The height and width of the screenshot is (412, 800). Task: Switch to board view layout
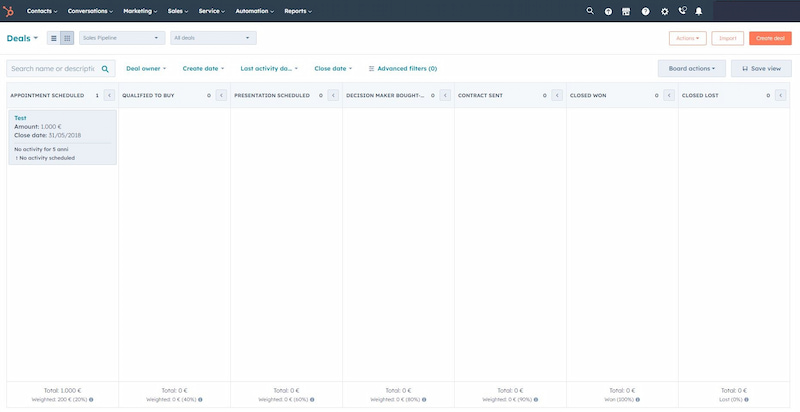click(x=67, y=38)
